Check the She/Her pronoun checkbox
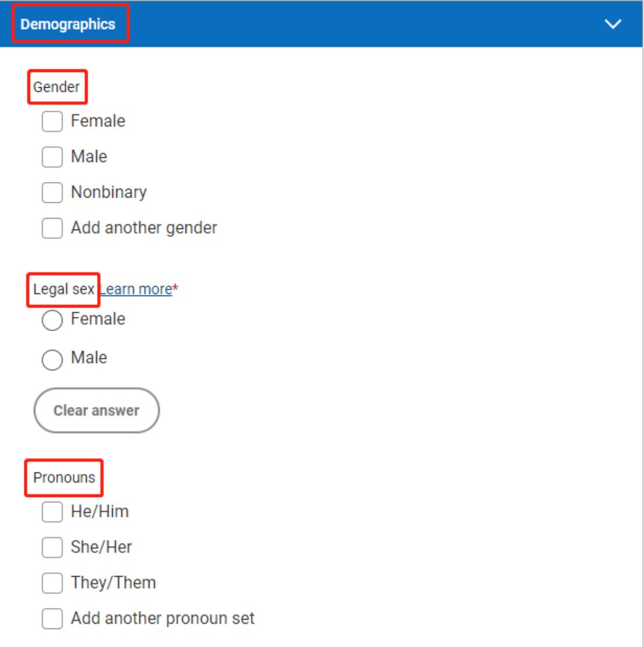The image size is (644, 647). (52, 548)
